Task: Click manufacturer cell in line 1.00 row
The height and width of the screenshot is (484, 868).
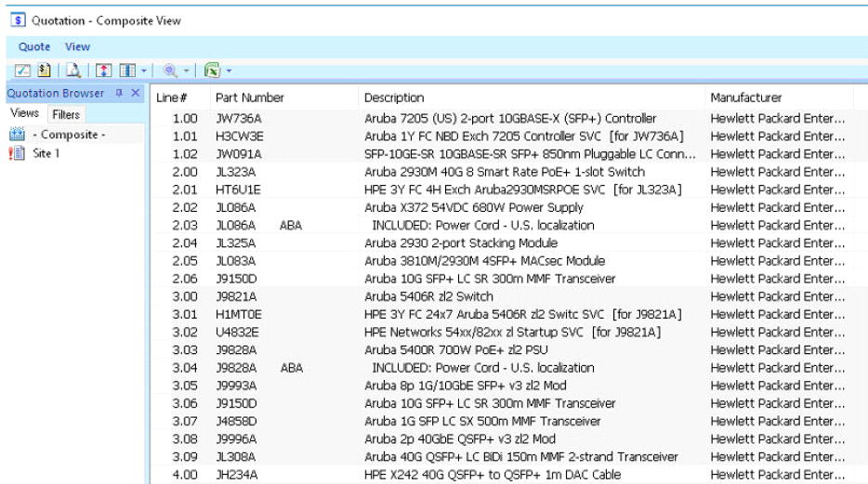Action: [x=777, y=118]
